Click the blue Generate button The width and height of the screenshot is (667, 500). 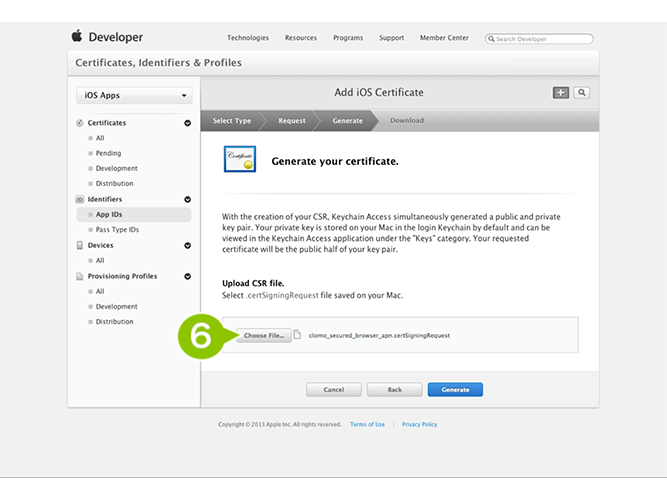click(455, 389)
